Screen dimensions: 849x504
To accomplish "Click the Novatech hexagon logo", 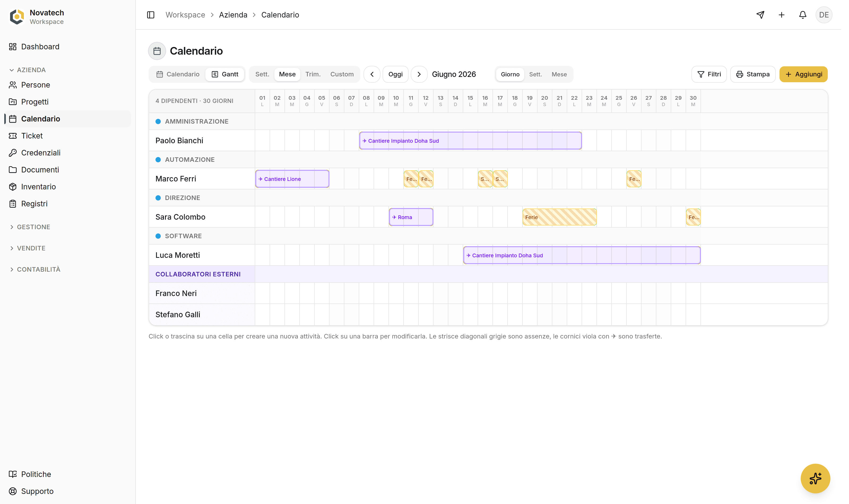I will click(x=17, y=17).
